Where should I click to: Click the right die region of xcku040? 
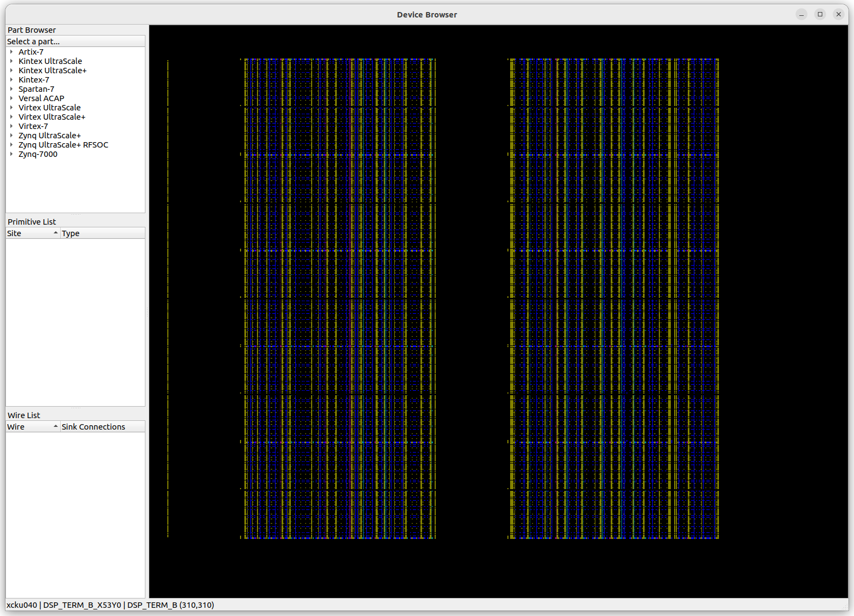coord(612,298)
